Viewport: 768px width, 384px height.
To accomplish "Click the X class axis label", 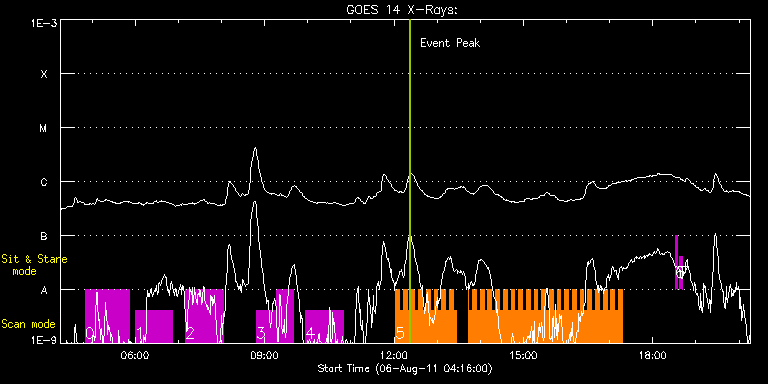I will click(x=44, y=74).
